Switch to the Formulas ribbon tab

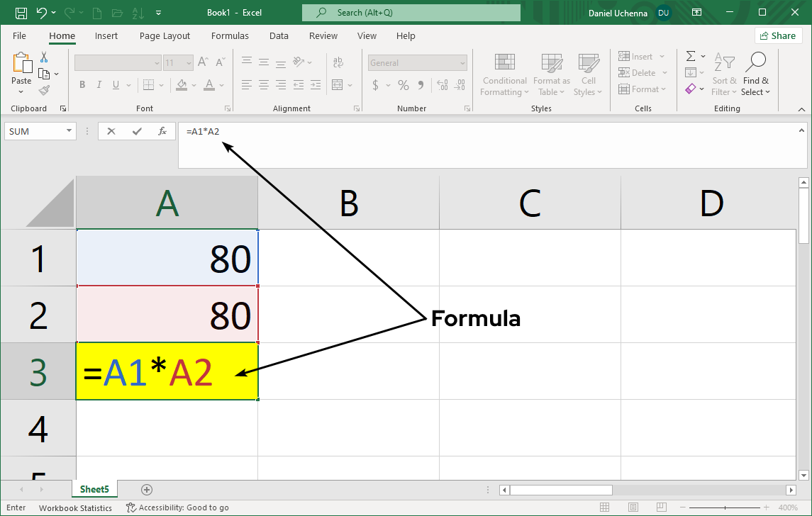point(230,35)
